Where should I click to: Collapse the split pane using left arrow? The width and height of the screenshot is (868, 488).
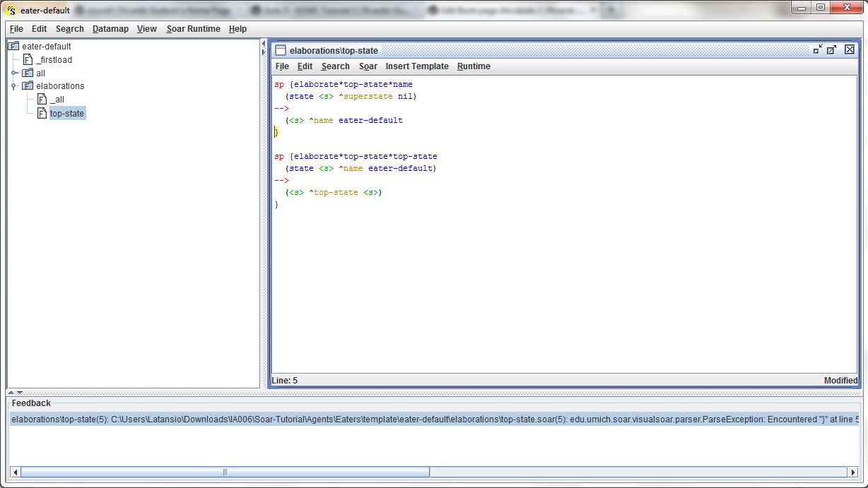264,44
